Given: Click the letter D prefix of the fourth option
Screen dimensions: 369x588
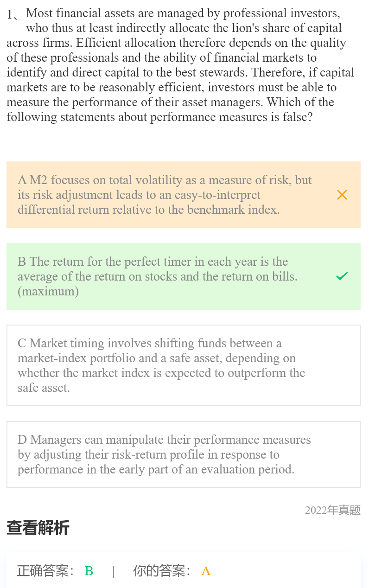Looking at the screenshot, I should coord(22,440).
